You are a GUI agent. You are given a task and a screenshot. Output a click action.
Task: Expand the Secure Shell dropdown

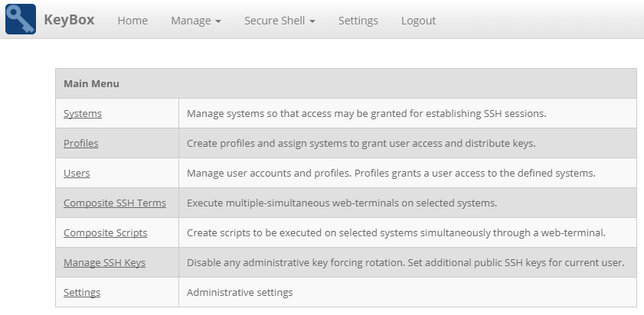point(280,21)
